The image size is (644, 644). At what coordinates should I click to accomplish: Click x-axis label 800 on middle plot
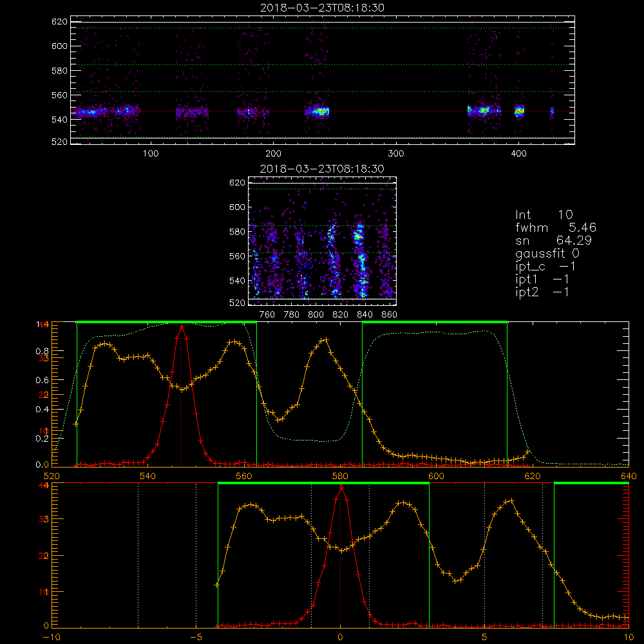click(316, 315)
